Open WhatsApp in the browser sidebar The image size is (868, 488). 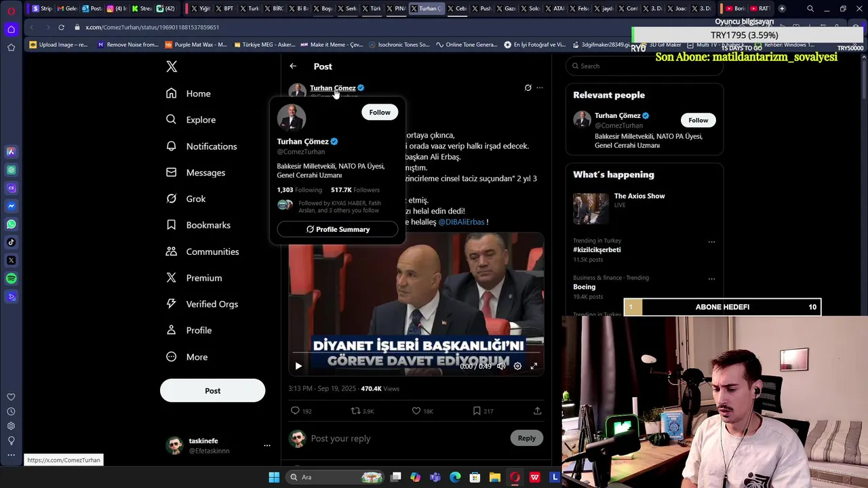coord(11,224)
